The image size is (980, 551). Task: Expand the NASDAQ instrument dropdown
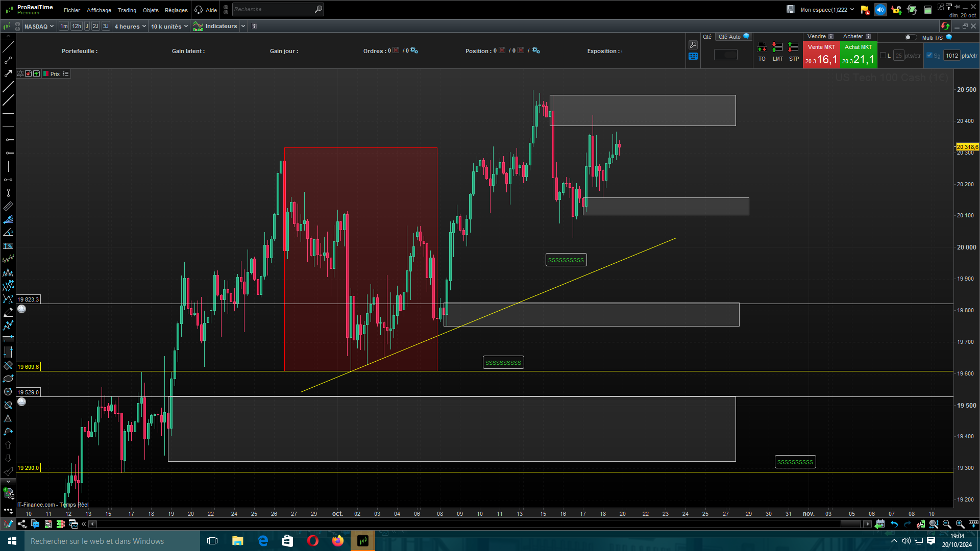pyautogui.click(x=39, y=26)
